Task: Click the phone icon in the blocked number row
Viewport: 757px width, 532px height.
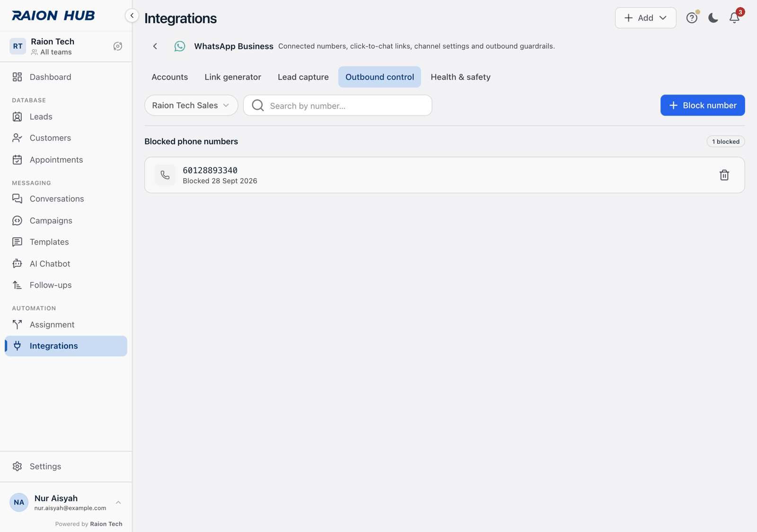Action: [x=165, y=175]
